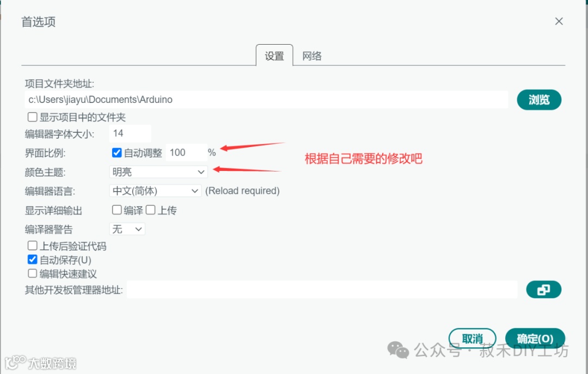Click the 编辑器字体大小 field showing 14
The height and width of the screenshot is (374, 588).
point(130,133)
